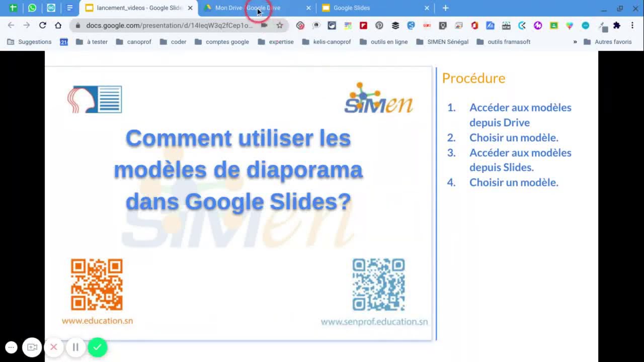Image resolution: width=644 pixels, height=362 pixels.
Task: Click the Buffer stacked layers extension icon
Action: click(395, 25)
